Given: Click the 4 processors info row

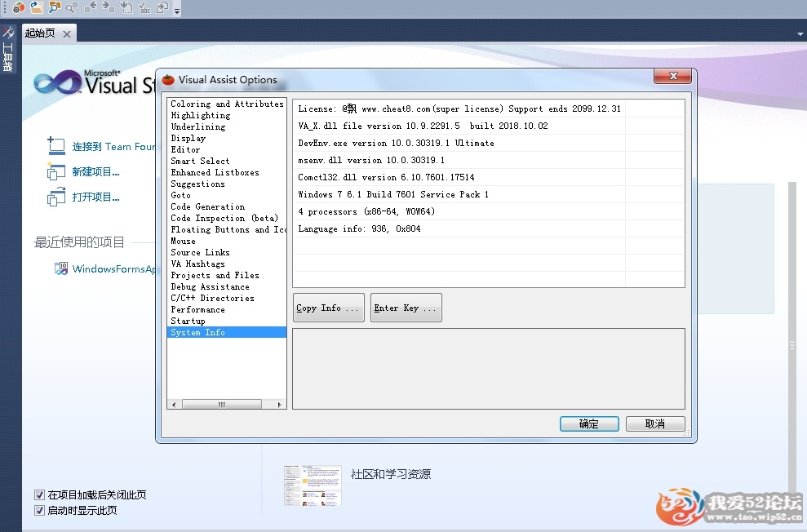Looking at the screenshot, I should [489, 211].
